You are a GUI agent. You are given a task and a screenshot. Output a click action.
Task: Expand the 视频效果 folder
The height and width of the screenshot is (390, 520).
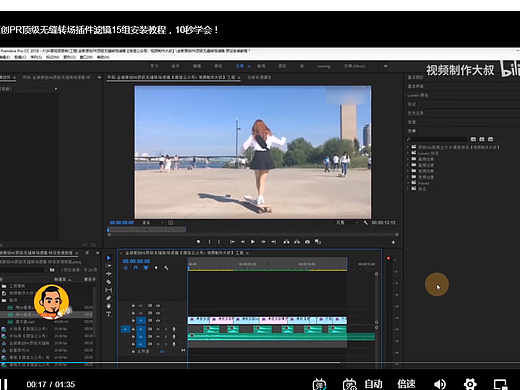pyautogui.click(x=408, y=171)
